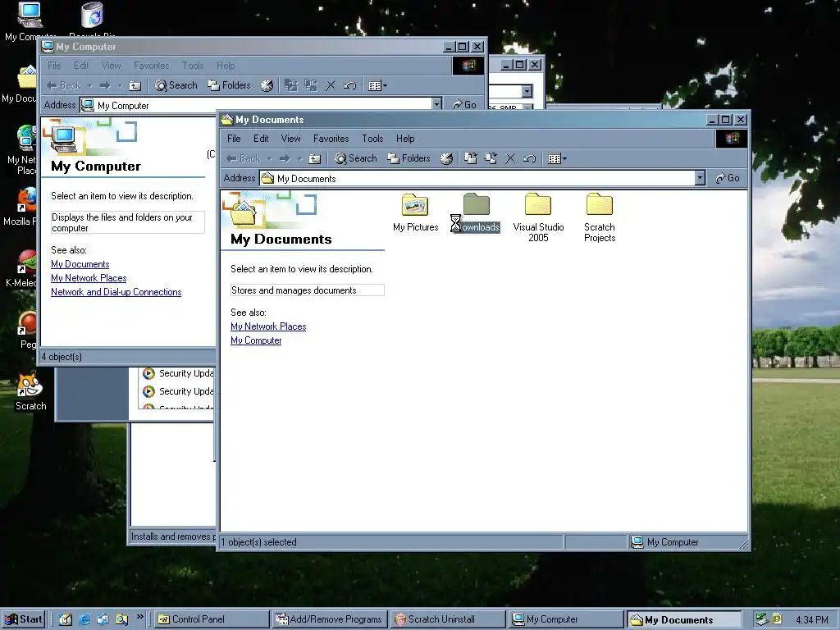
Task: Open Recycle Bin desktop icon
Action: click(x=92, y=21)
